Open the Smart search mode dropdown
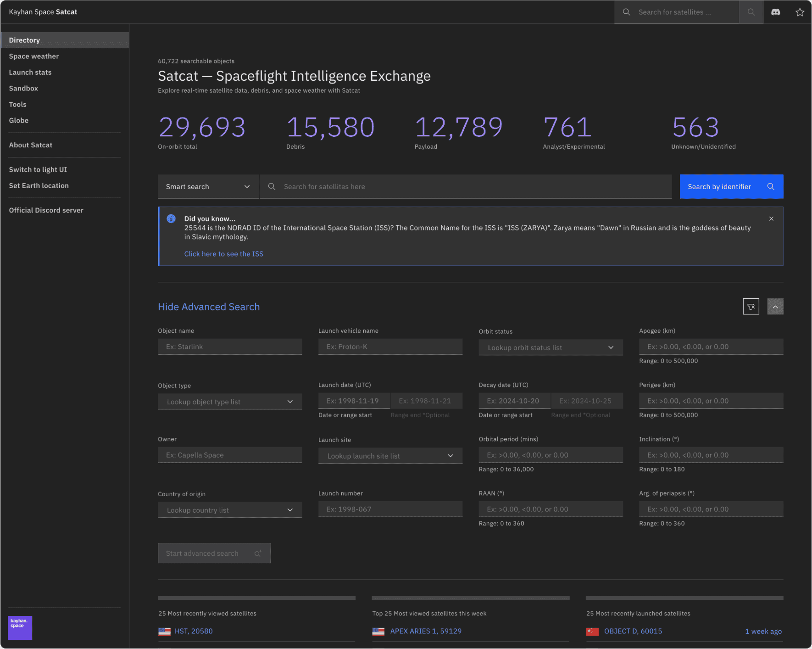 click(x=208, y=186)
